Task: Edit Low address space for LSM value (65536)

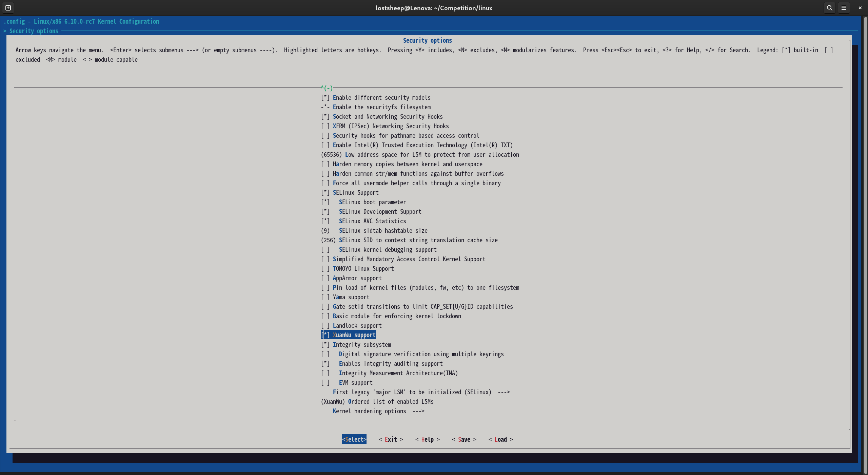Action: 420,155
